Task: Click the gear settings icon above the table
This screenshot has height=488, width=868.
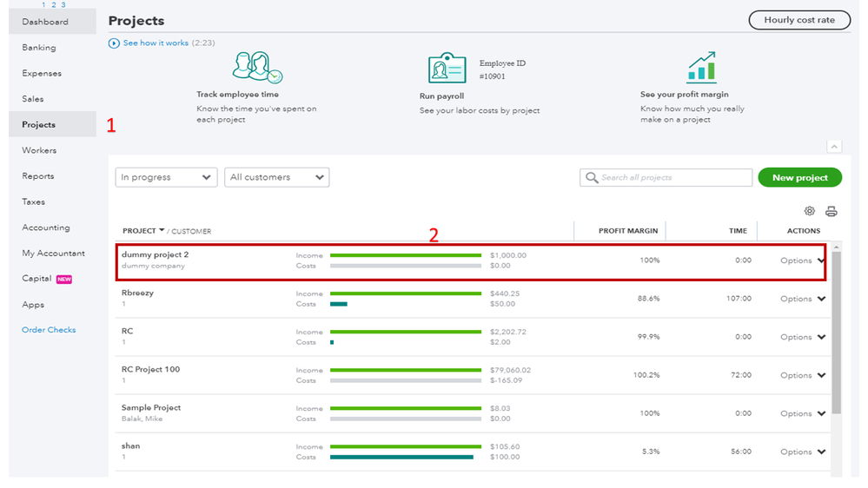Action: tap(809, 211)
